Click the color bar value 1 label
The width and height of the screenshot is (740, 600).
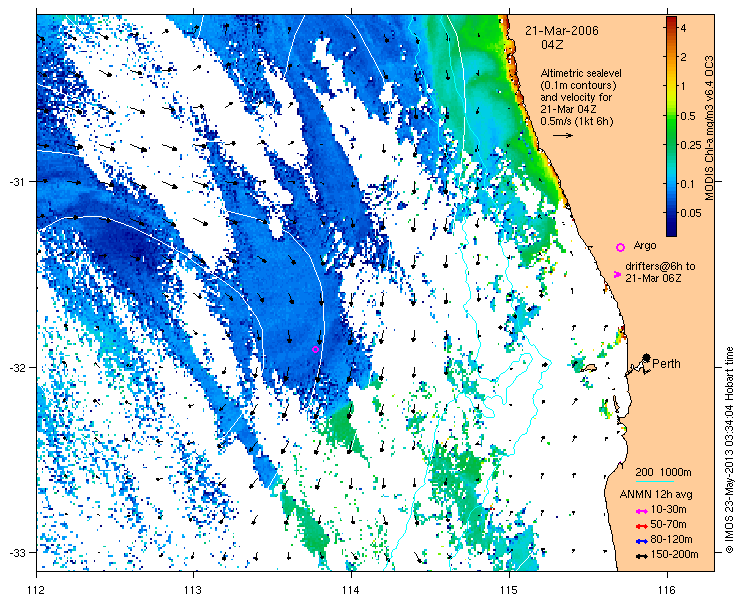coord(683,86)
